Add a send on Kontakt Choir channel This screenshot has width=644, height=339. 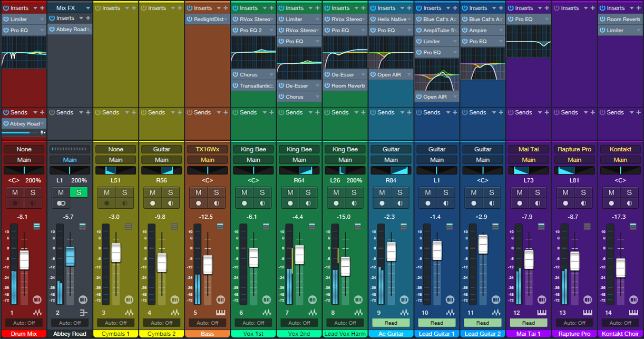pos(638,112)
